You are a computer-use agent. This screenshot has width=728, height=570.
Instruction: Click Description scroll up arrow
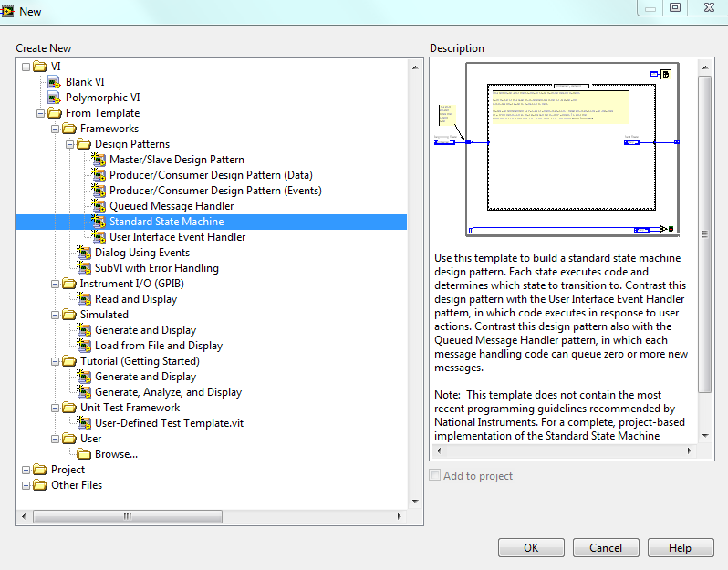[705, 67]
